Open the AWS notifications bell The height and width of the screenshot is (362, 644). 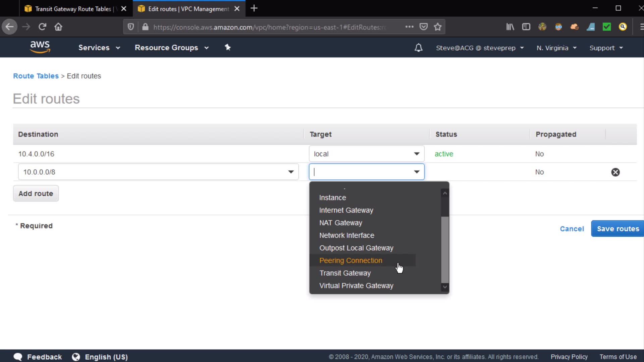tap(418, 48)
